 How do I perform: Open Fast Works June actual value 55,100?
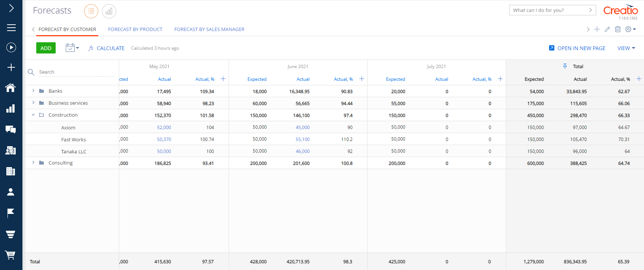click(303, 139)
